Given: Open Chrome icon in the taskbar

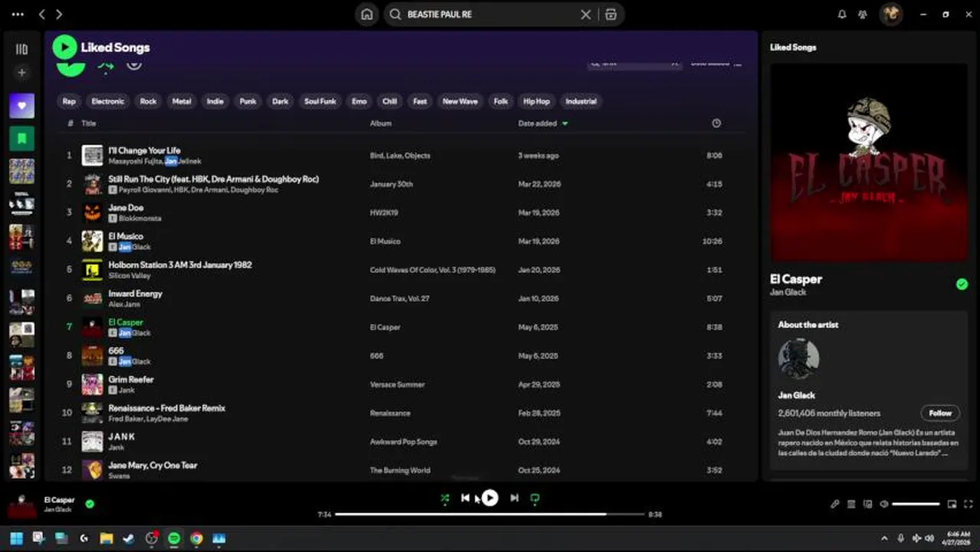Looking at the screenshot, I should pyautogui.click(x=196, y=538).
